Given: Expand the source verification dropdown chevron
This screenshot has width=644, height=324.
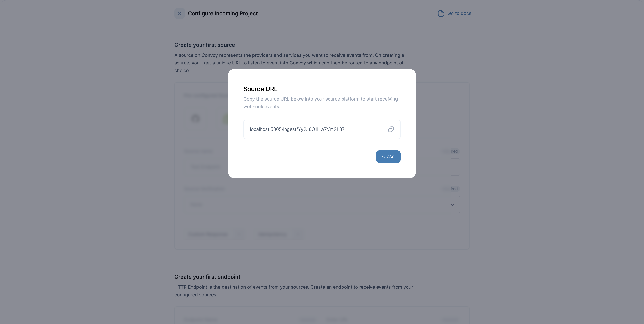Looking at the screenshot, I should tap(453, 205).
